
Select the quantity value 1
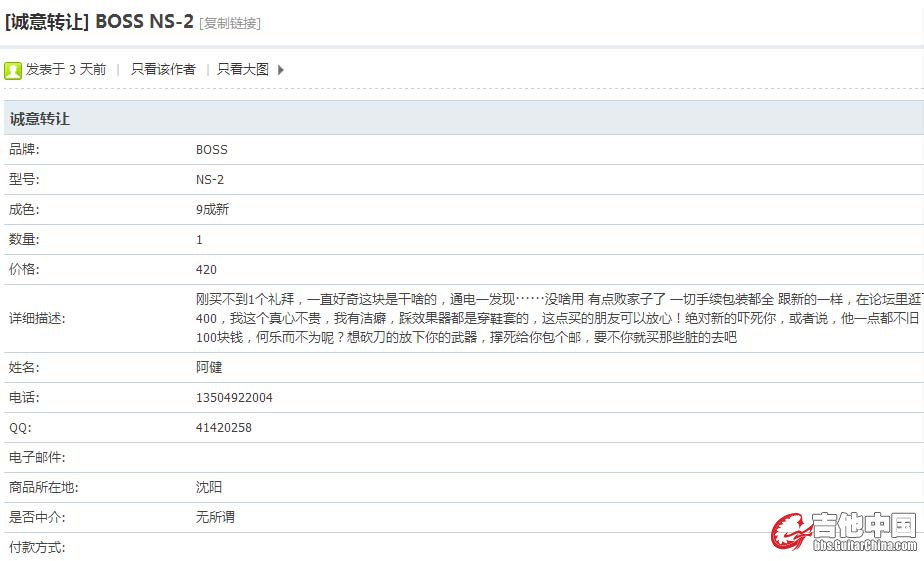coord(199,240)
